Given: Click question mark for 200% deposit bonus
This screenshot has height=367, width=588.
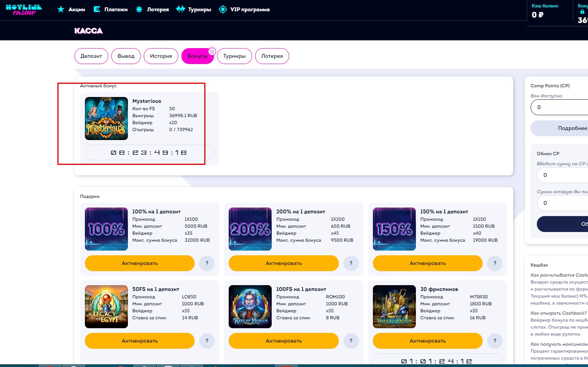Looking at the screenshot, I should (351, 263).
